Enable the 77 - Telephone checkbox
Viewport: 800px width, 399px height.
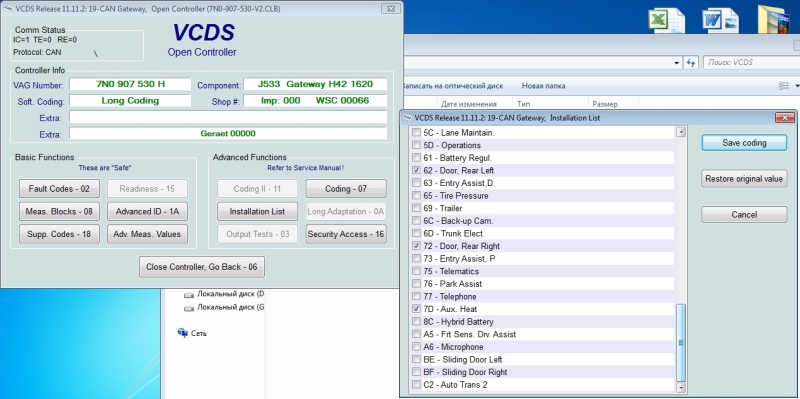point(416,296)
